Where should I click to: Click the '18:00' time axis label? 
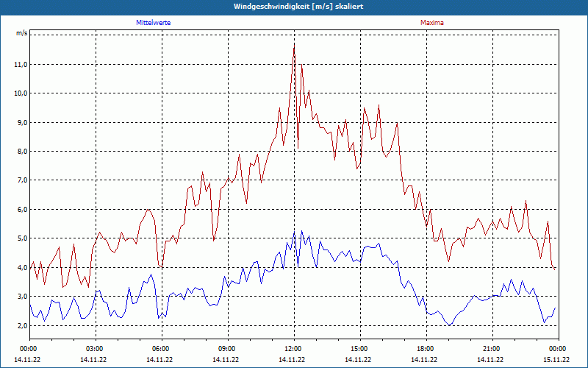(426, 349)
